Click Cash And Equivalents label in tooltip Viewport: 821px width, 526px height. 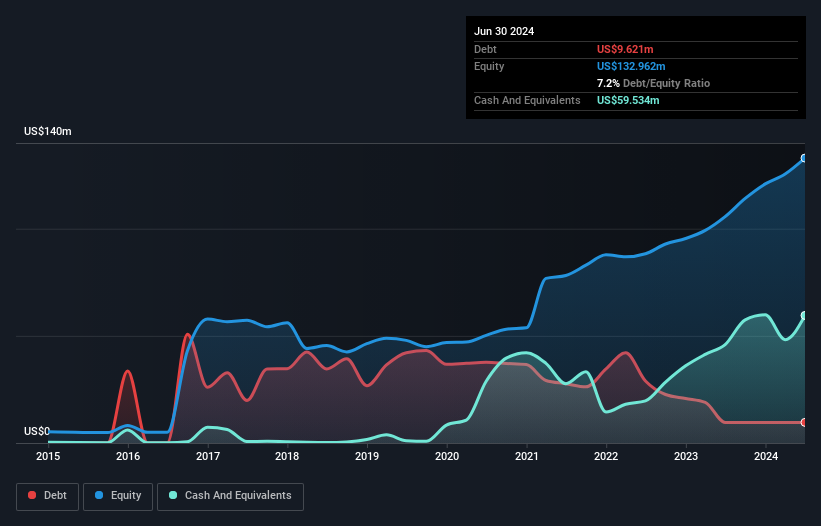527,100
